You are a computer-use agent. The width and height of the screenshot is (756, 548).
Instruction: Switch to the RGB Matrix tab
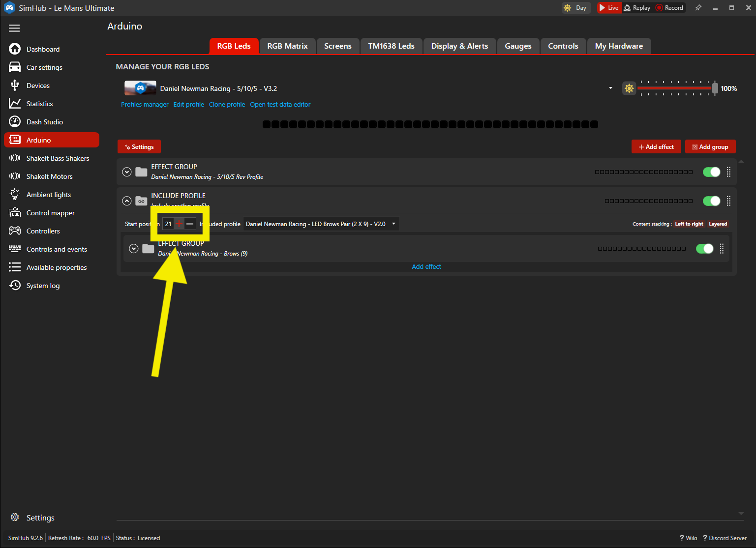tap(287, 46)
